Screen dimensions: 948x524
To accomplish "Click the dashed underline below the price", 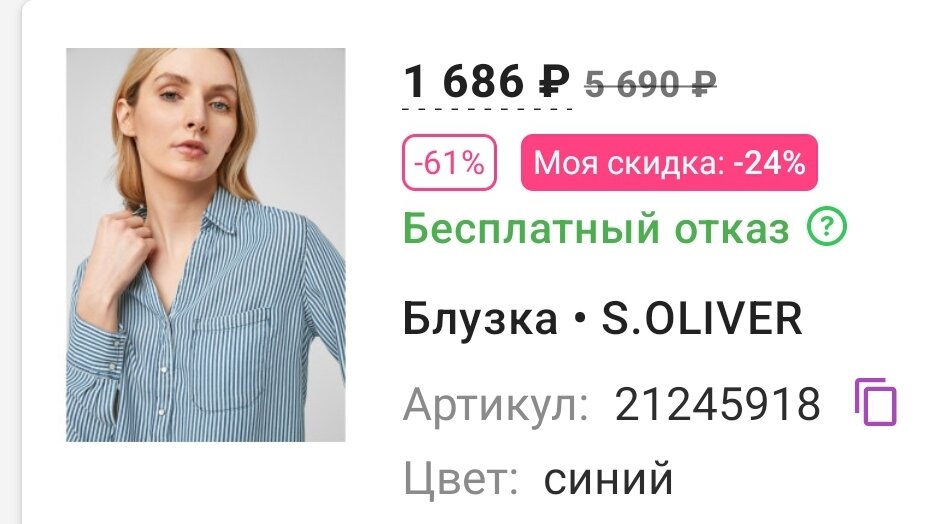I will [x=487, y=109].
